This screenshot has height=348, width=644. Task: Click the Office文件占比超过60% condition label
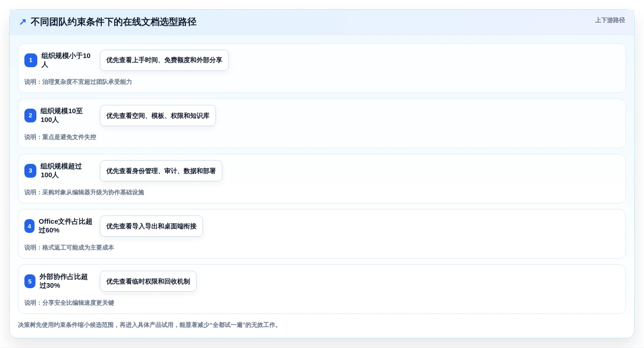65,226
